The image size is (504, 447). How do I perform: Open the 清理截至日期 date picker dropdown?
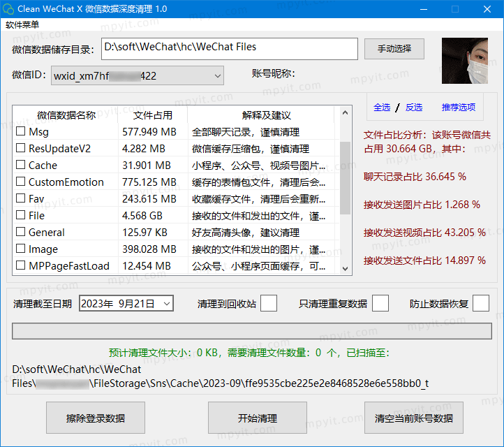coord(167,304)
